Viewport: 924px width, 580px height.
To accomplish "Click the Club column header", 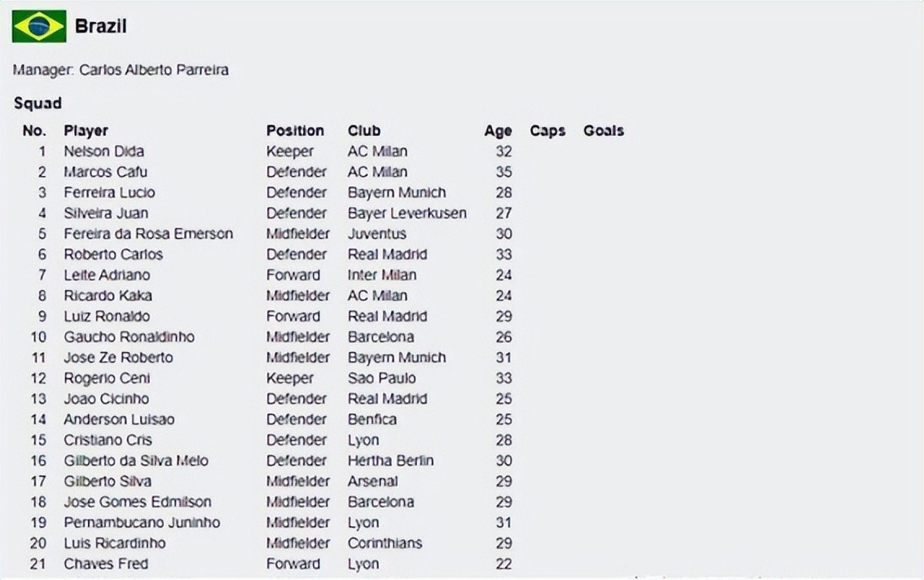I will [364, 131].
